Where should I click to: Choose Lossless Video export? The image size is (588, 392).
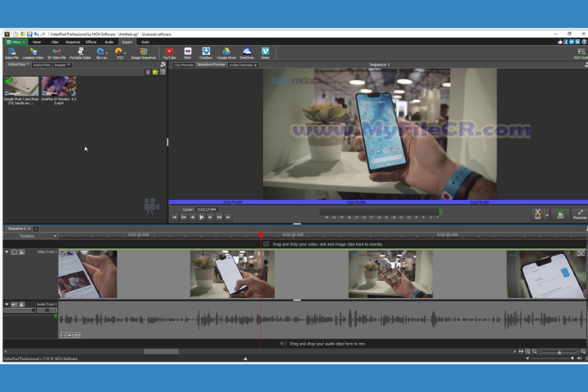click(x=33, y=53)
